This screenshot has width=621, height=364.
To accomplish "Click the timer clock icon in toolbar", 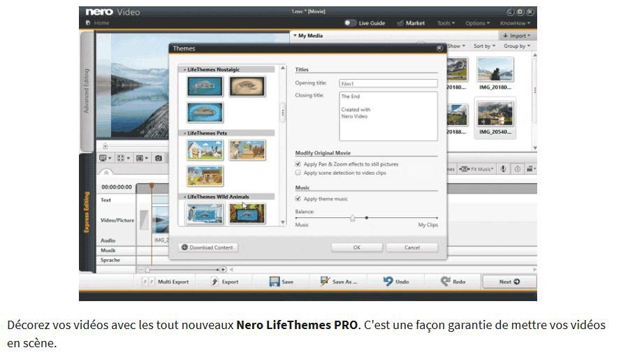I will [517, 169].
